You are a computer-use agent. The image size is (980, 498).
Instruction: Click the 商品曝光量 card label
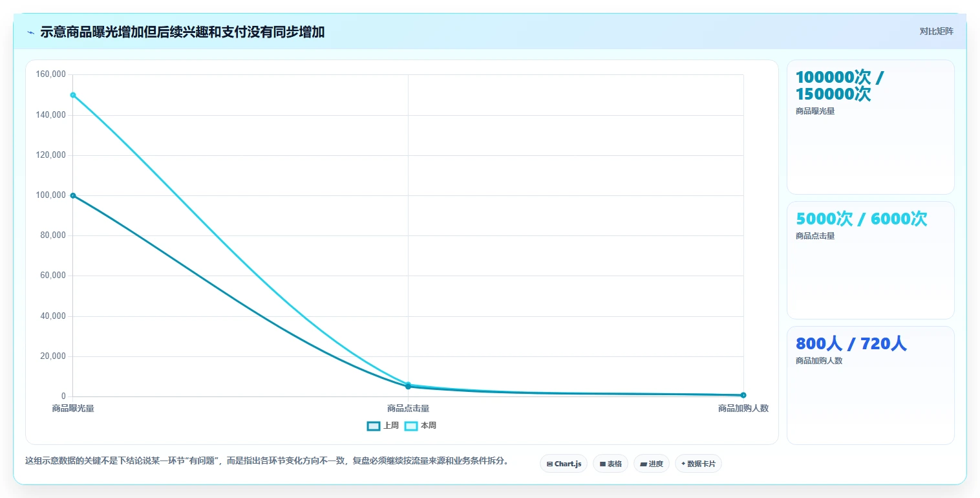[x=815, y=111]
